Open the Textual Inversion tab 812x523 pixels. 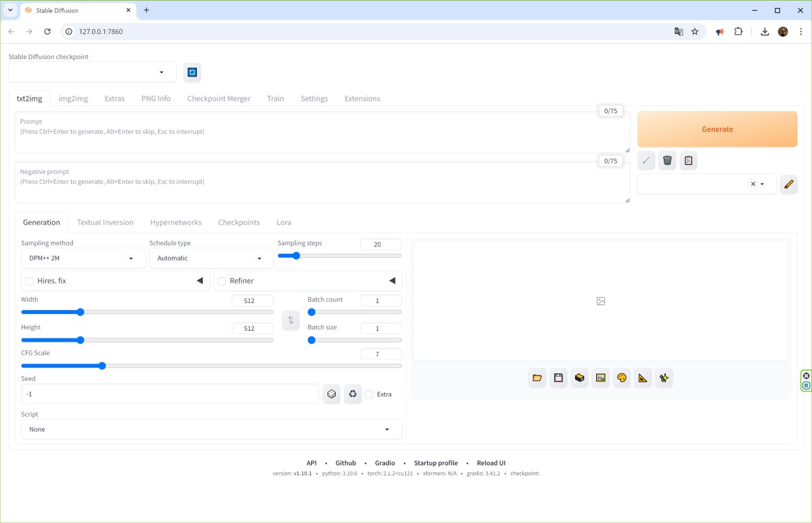tap(105, 222)
